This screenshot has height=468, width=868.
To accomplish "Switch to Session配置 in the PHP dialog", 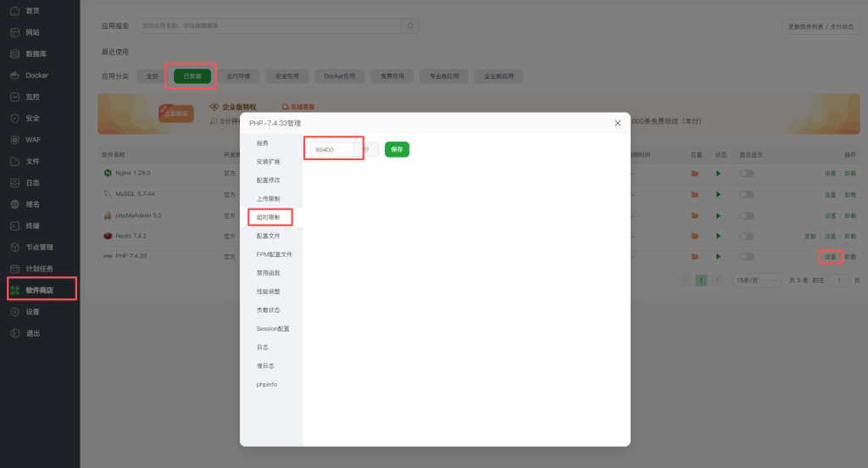I will 273,329.
